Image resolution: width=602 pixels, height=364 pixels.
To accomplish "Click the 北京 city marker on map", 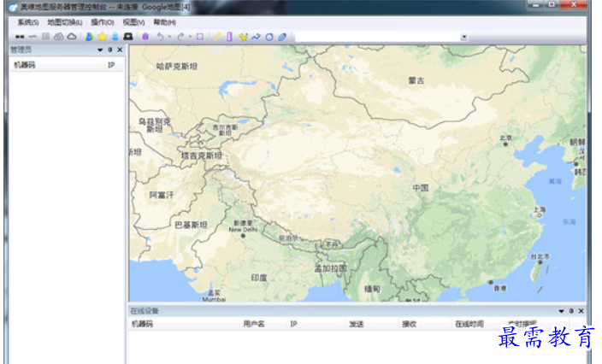I will tap(505, 144).
